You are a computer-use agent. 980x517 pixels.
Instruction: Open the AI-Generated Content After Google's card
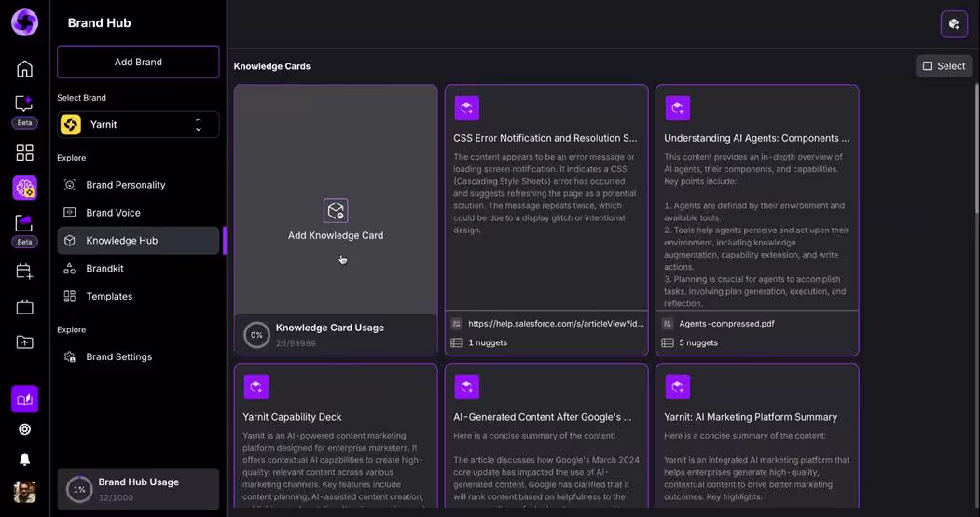pyautogui.click(x=546, y=437)
